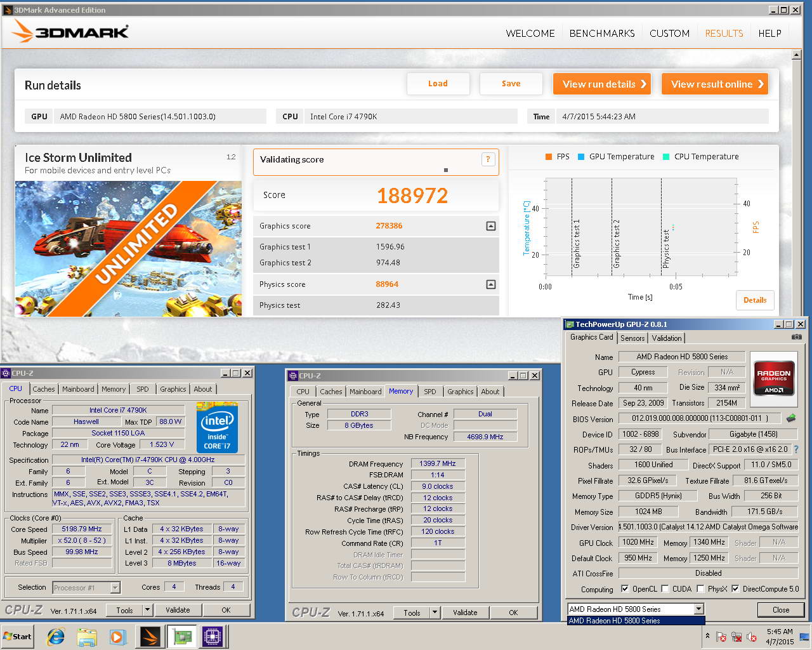
Task: Click the BIOS save chip icon in GPU-Z
Action: tap(791, 418)
